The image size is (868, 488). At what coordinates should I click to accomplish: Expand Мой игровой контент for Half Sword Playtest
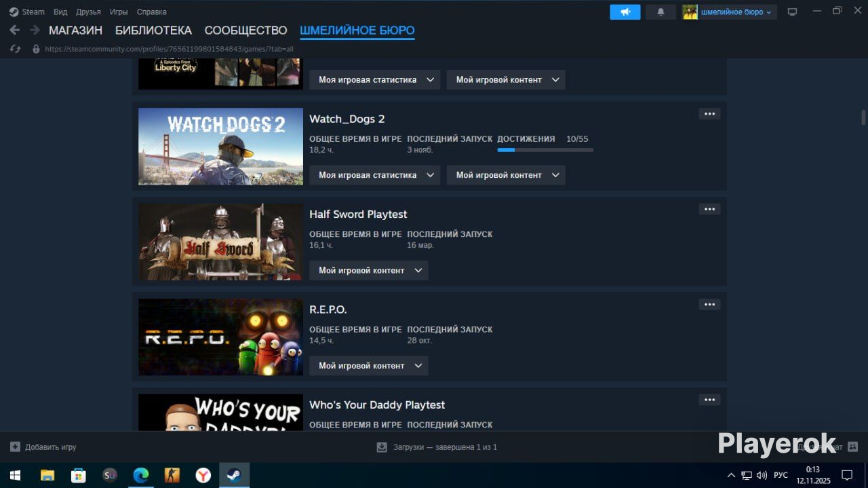(369, 270)
